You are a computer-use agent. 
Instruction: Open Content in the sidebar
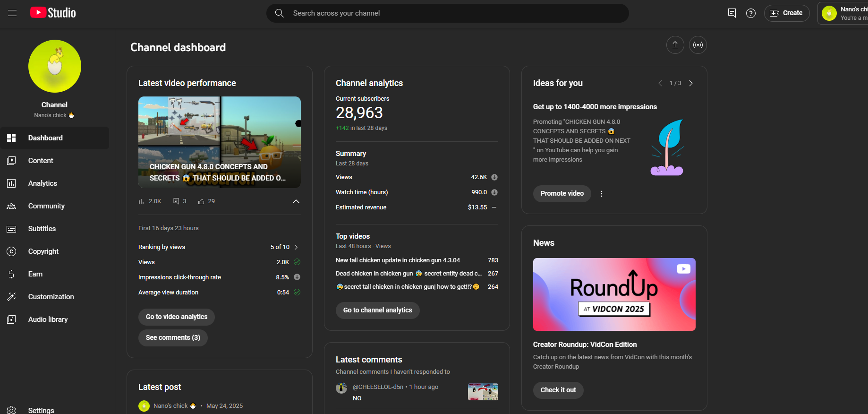click(55, 161)
